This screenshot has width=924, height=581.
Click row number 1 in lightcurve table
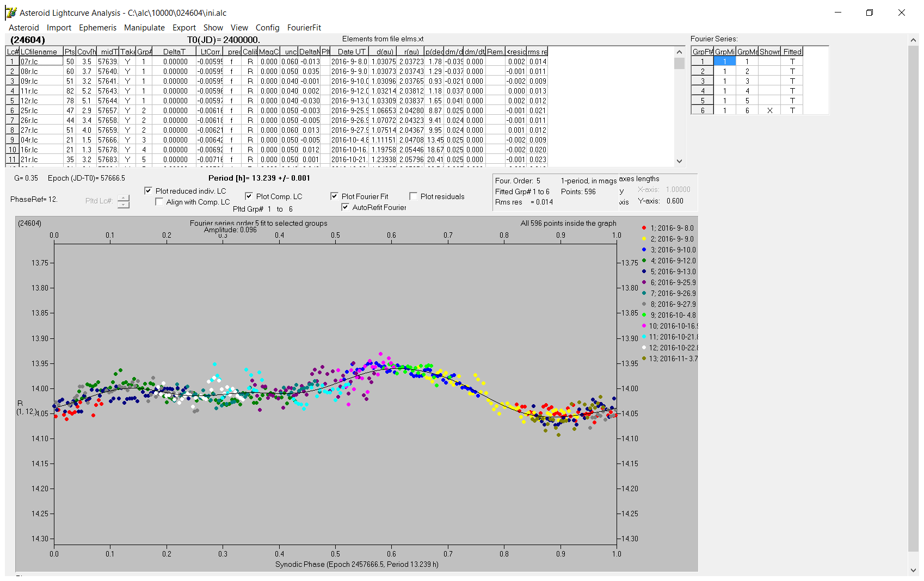pos(12,61)
